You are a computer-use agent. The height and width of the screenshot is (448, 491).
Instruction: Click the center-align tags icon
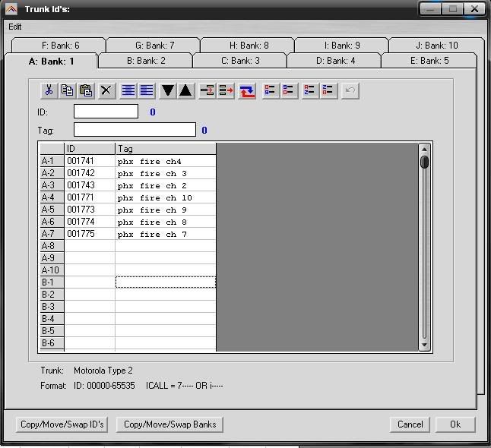click(x=128, y=90)
